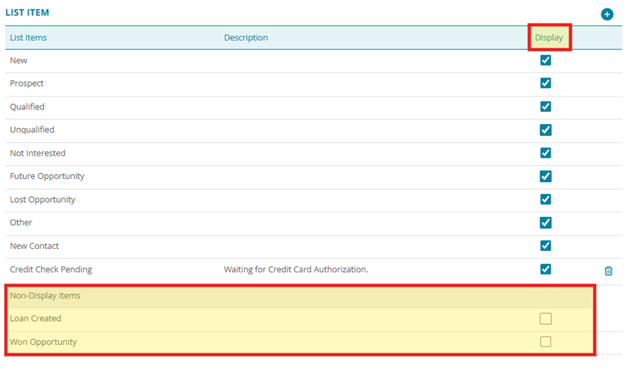Enable Display for Loan Created

click(x=545, y=319)
